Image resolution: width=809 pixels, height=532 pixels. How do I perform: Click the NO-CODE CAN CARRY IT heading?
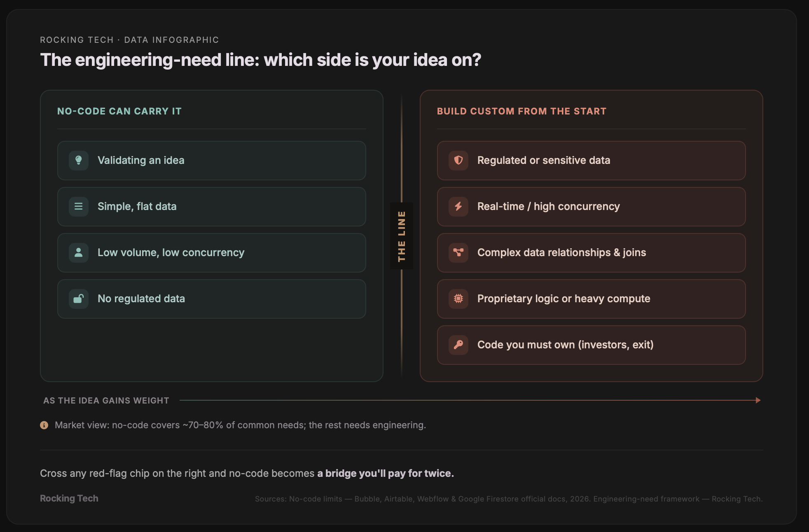pyautogui.click(x=119, y=111)
